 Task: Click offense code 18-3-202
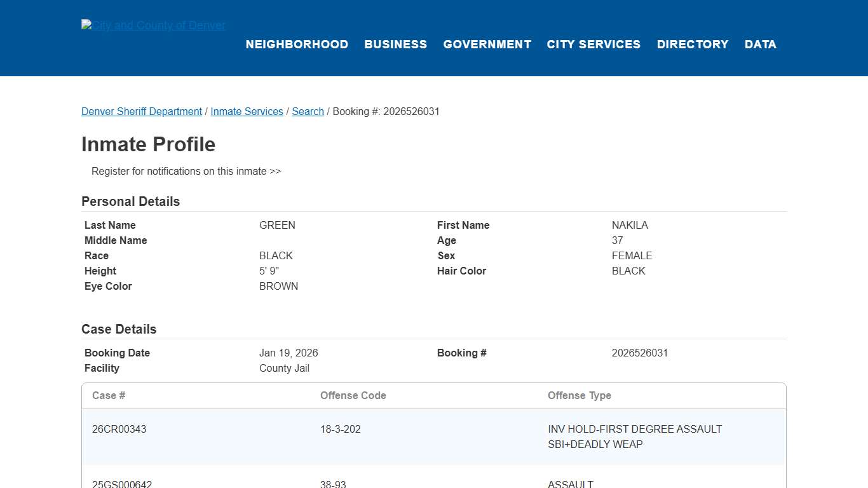(x=340, y=429)
